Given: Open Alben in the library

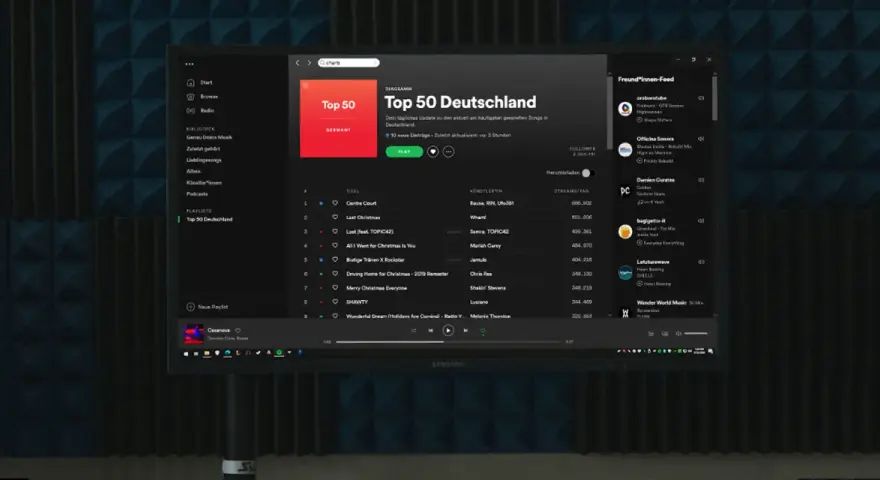Looking at the screenshot, I should (x=193, y=171).
